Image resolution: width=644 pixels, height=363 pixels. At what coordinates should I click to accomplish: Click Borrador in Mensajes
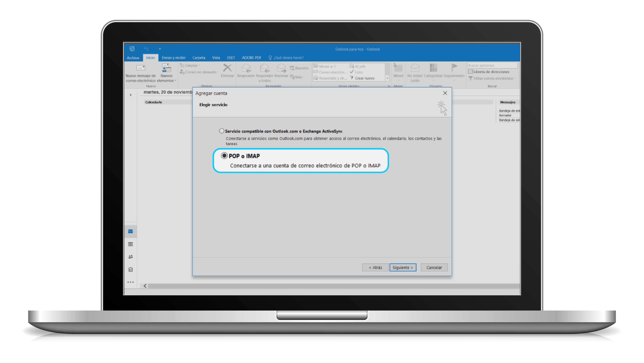click(505, 115)
